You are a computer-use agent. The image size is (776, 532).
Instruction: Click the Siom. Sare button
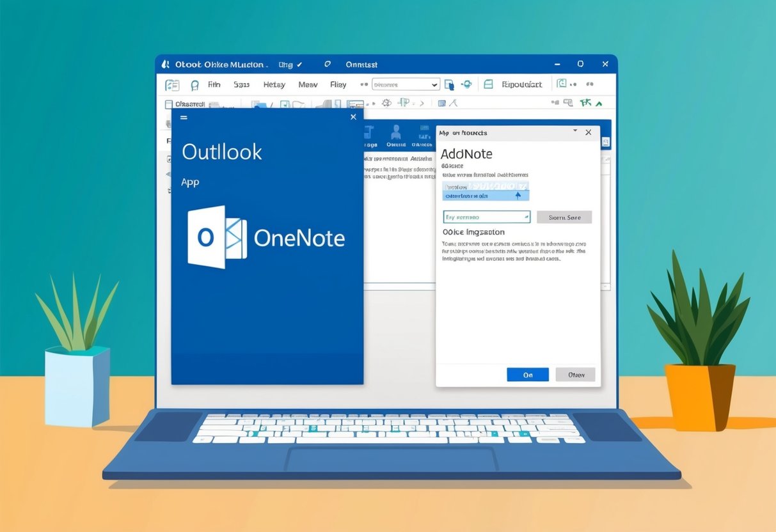(566, 217)
